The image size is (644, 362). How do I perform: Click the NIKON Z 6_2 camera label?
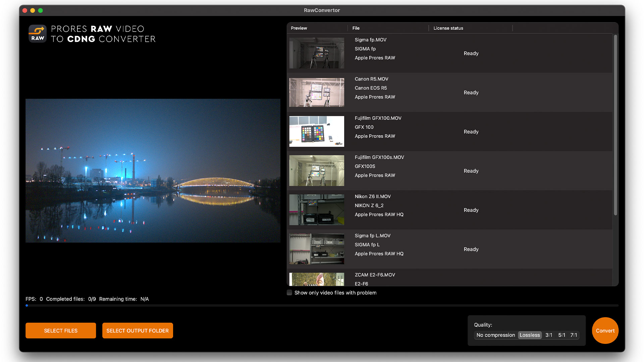point(369,205)
